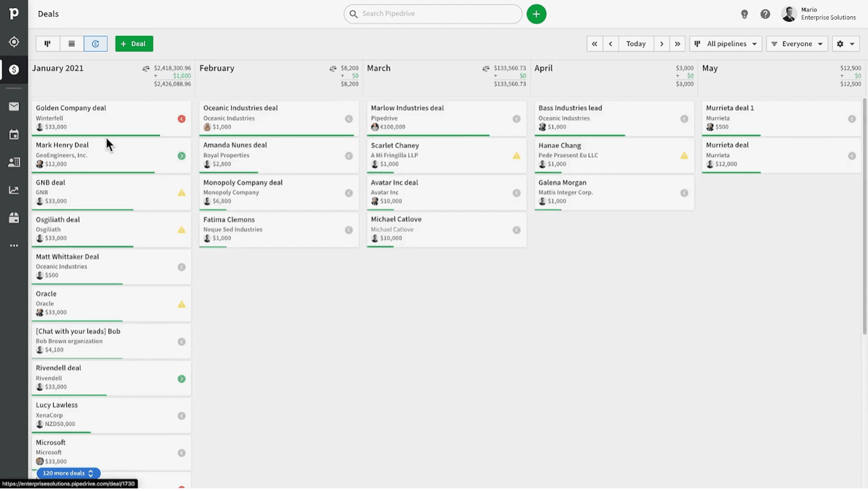This screenshot has width=868, height=491.
Task: Click the Pipedrive logo at top left
Action: (15, 13)
